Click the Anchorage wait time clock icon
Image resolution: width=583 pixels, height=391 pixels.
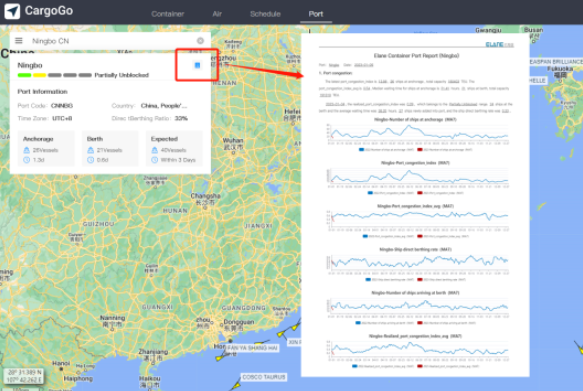pos(26,160)
